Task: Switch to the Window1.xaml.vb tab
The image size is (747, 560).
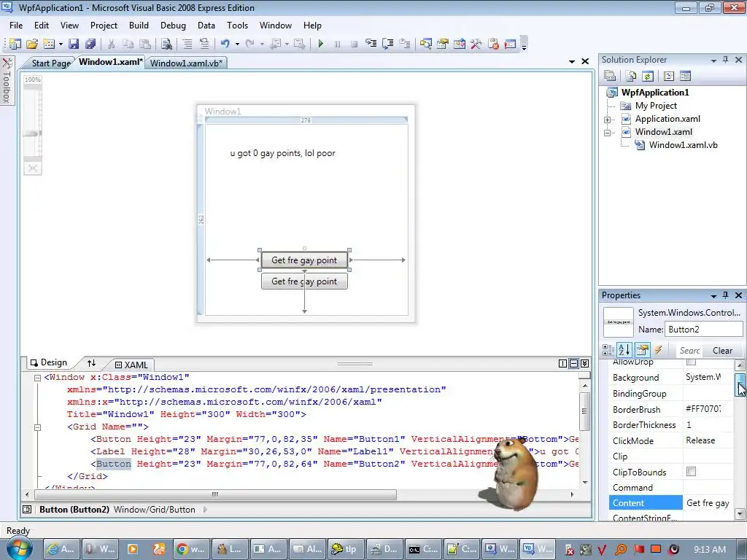Action: tap(187, 63)
